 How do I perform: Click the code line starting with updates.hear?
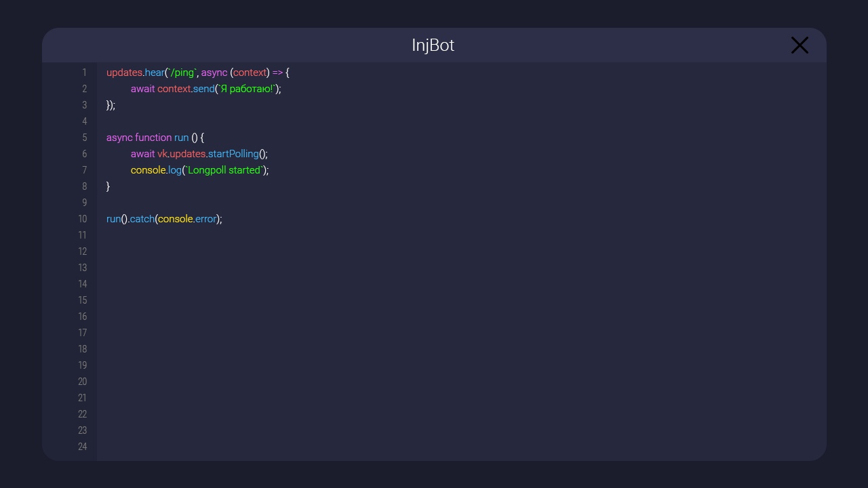tap(198, 73)
